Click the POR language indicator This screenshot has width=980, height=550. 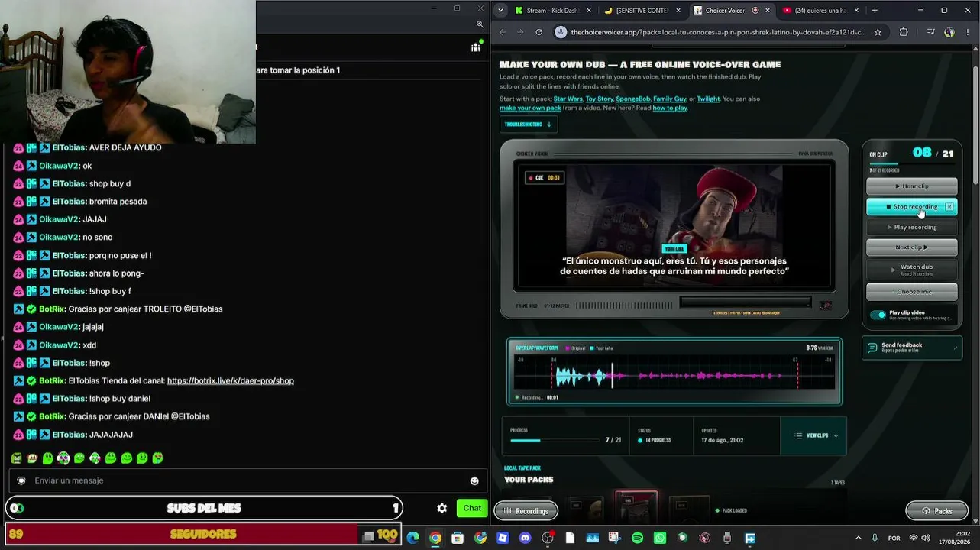pos(894,539)
